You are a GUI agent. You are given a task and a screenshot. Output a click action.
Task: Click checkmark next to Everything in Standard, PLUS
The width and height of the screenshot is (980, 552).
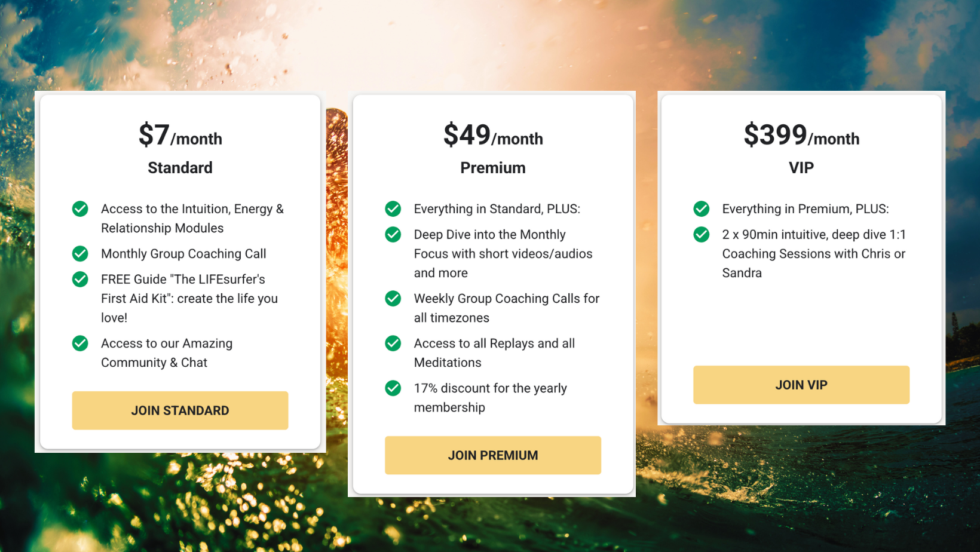point(393,209)
